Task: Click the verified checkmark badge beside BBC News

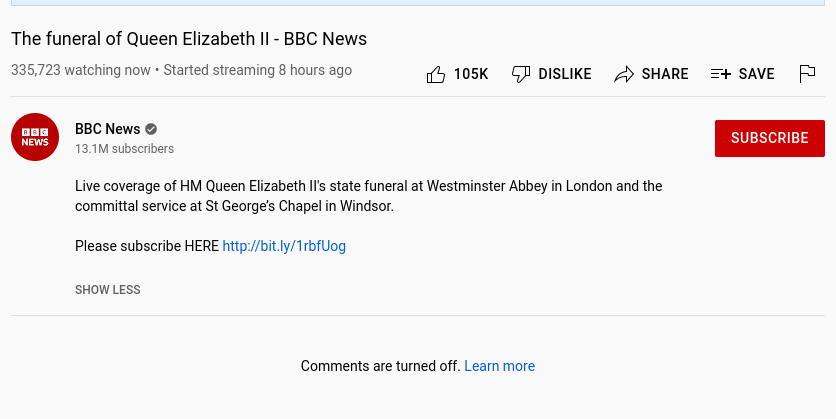Action: coord(151,129)
